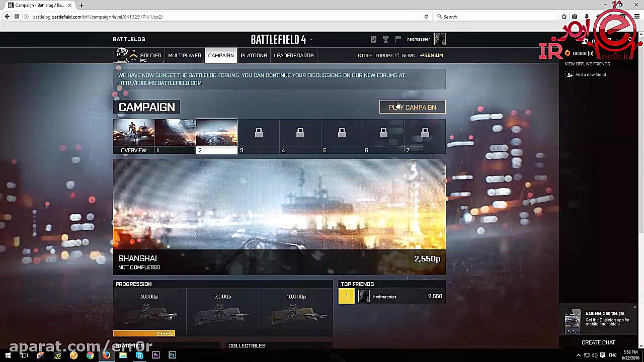Click the Collectibles heading
This screenshot has width=644, height=362.
(x=247, y=346)
